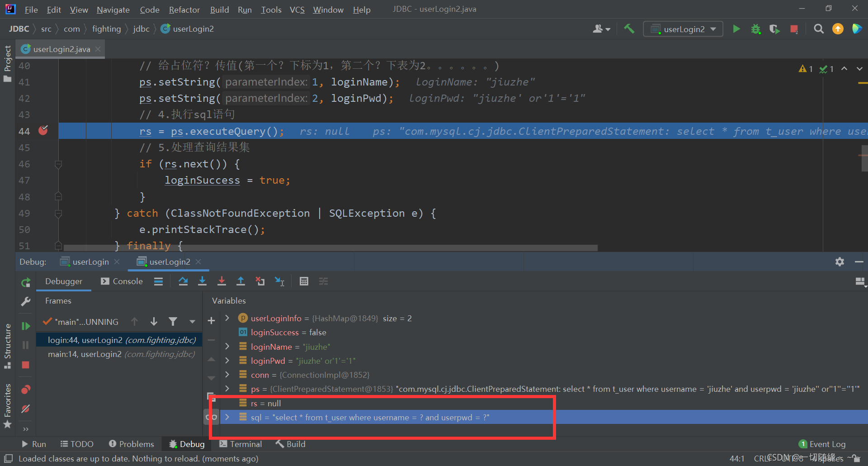Select next frame down arrow
This screenshot has height=466, width=868.
[x=154, y=322]
